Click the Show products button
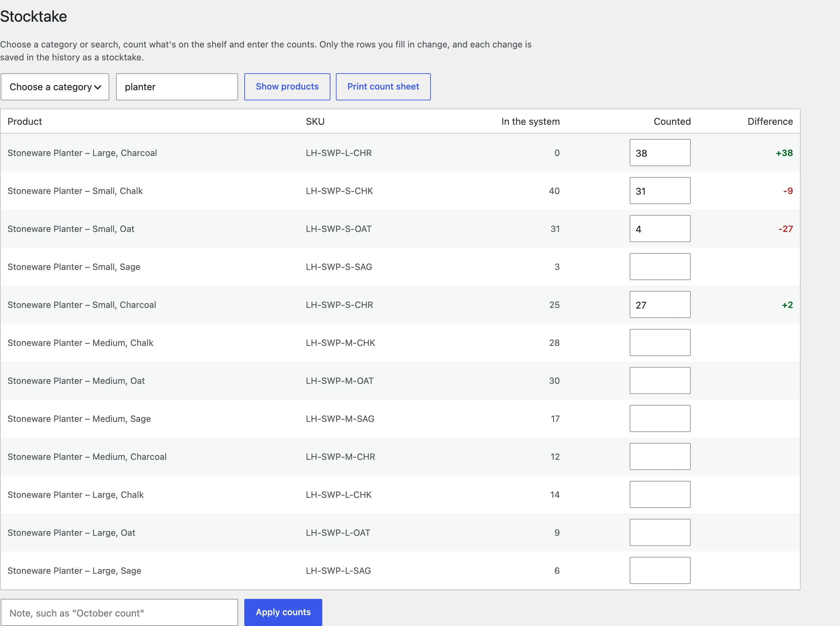840x626 pixels. click(287, 87)
